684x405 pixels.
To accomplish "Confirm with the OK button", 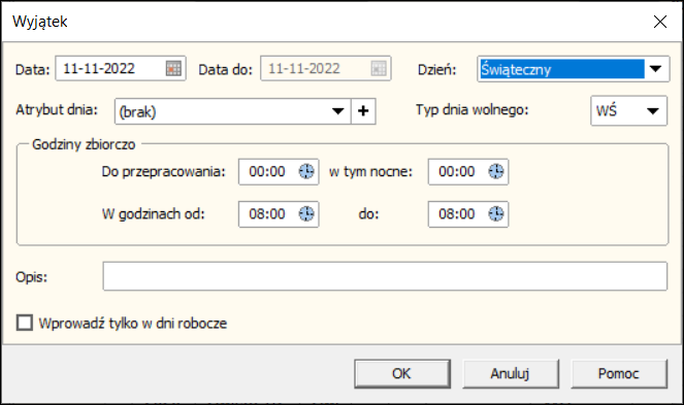I will [x=402, y=374].
